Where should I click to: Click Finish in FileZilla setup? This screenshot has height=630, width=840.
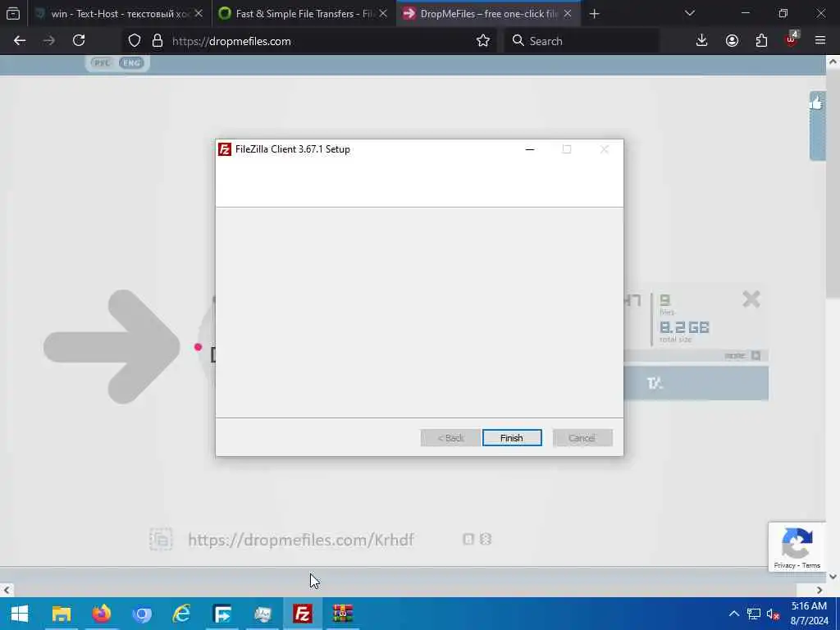pos(512,438)
